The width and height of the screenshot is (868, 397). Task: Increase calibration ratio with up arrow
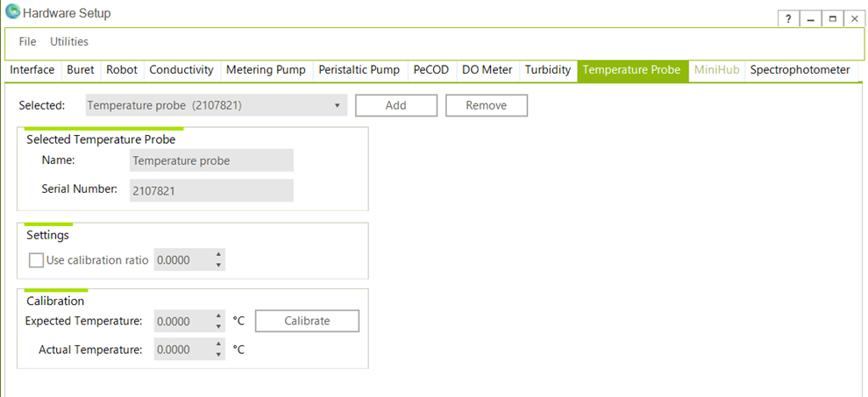(219, 255)
